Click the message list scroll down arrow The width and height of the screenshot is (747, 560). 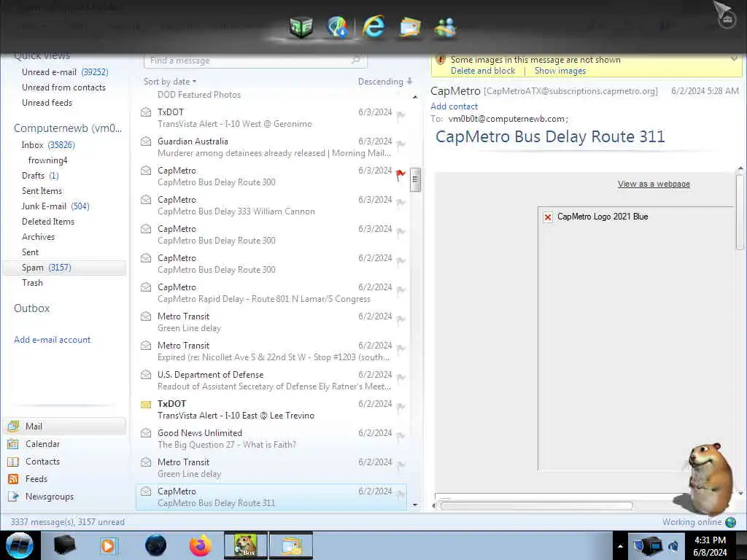pyautogui.click(x=415, y=505)
